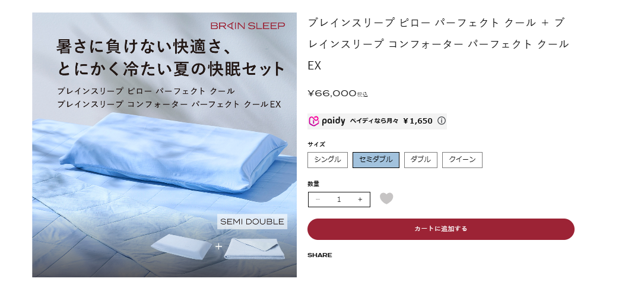Click the SHARE label
Viewport: 644px width, 291px height.
point(319,255)
